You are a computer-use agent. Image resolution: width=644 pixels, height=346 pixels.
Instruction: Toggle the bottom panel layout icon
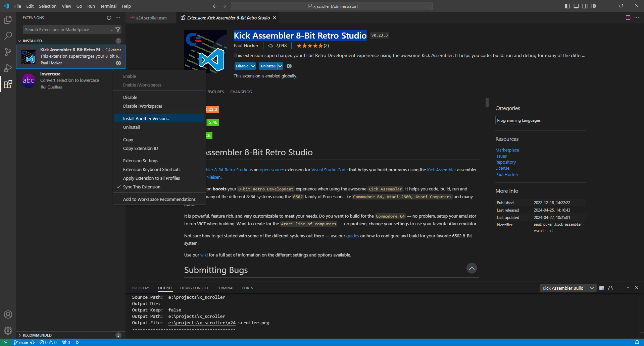[x=576, y=6]
